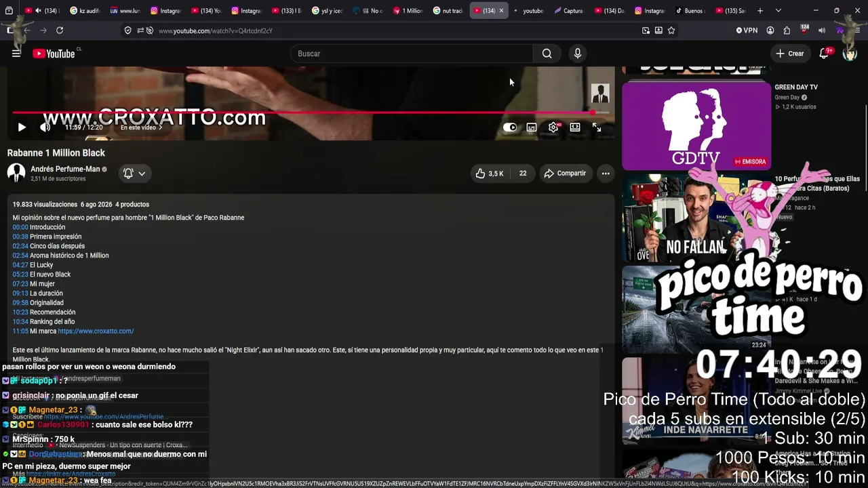
Task: Enter fullscreen video mode
Action: (x=597, y=127)
